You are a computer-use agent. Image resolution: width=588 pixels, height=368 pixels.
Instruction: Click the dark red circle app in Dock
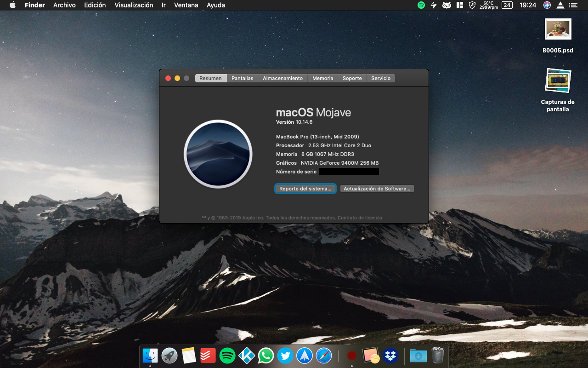pyautogui.click(x=352, y=356)
